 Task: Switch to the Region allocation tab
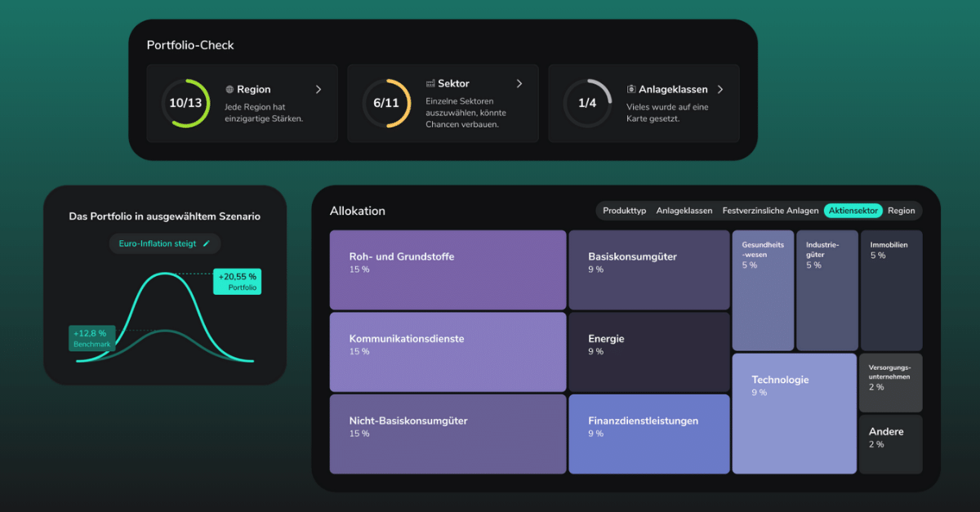pyautogui.click(x=902, y=211)
